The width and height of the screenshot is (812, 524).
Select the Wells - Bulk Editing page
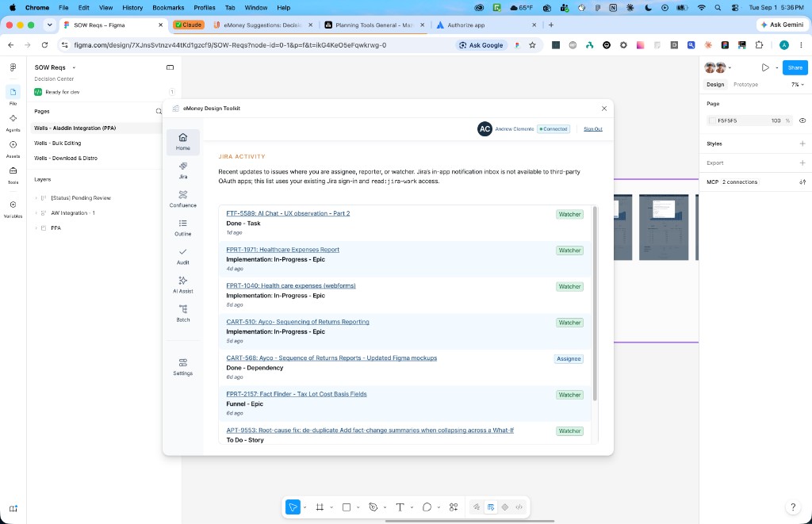pyautogui.click(x=57, y=143)
